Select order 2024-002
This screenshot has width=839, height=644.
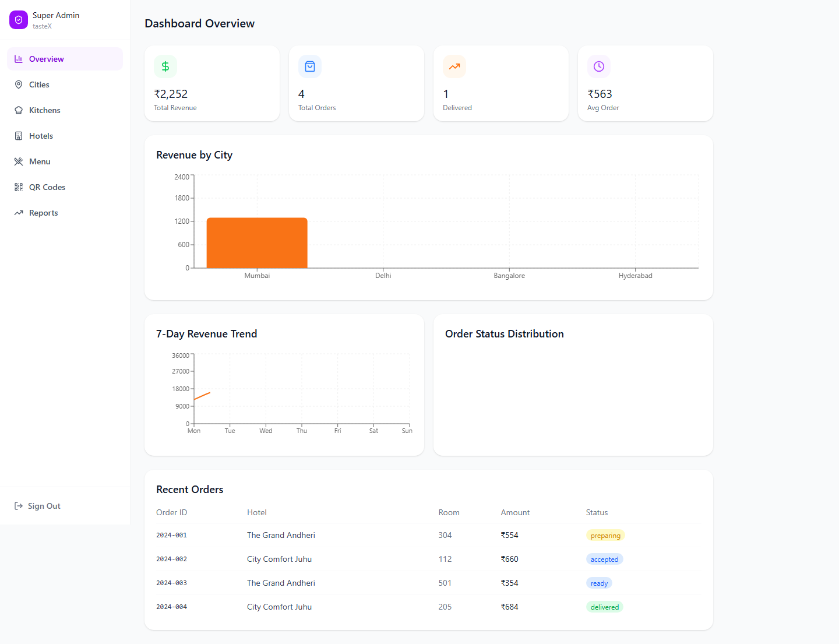(x=172, y=559)
